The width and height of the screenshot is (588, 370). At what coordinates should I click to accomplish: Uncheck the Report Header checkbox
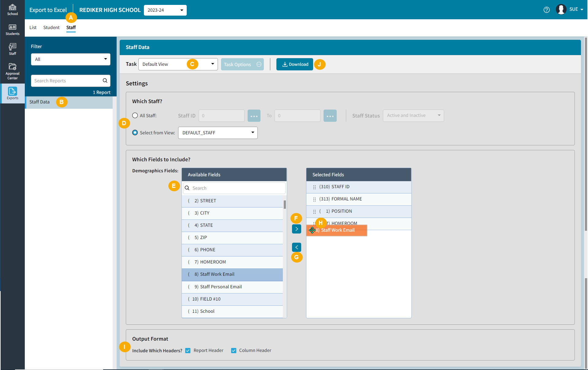[188, 350]
